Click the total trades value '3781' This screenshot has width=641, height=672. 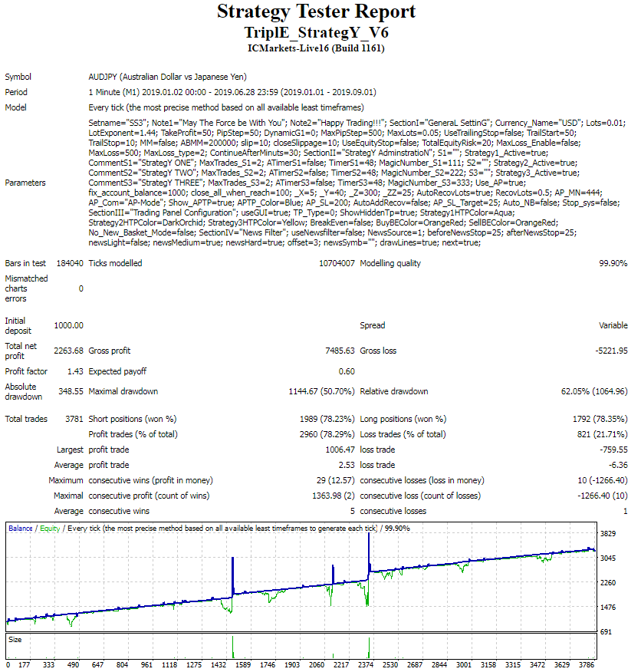pos(74,419)
